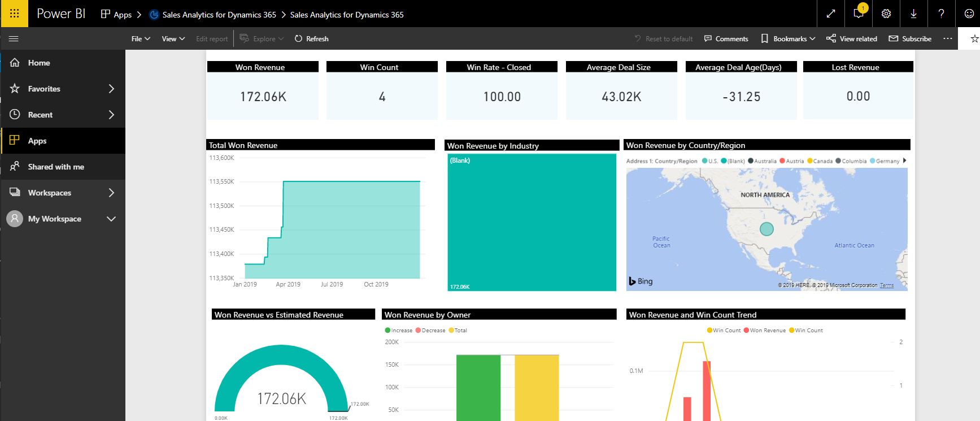This screenshot has width=980, height=421.
Task: Click the Australia legend color dot
Action: pos(751,161)
